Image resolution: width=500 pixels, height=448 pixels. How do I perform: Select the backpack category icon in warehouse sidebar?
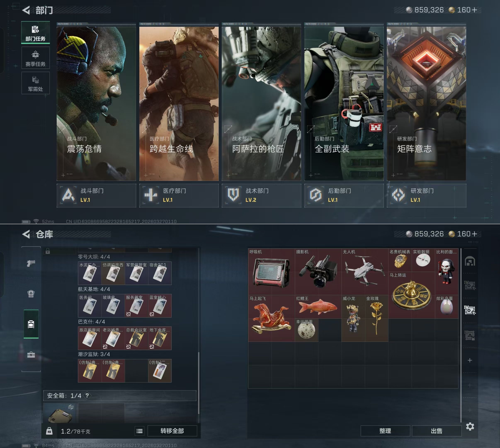pyautogui.click(x=31, y=294)
